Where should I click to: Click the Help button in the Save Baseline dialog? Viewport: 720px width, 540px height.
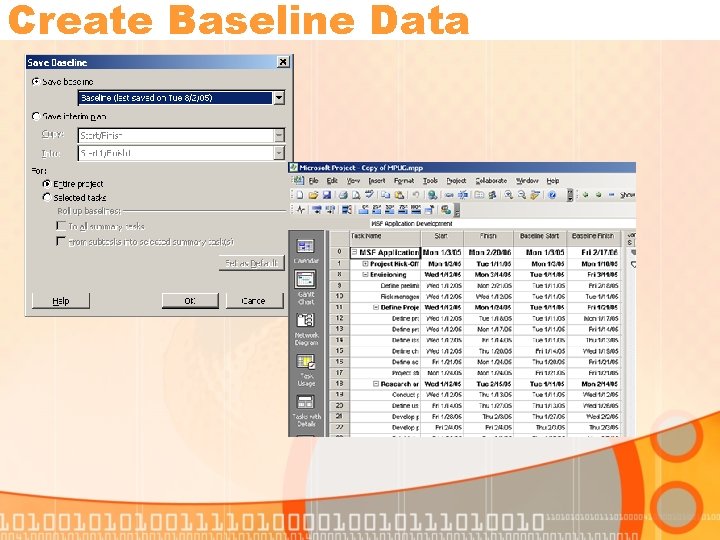pyautogui.click(x=61, y=301)
